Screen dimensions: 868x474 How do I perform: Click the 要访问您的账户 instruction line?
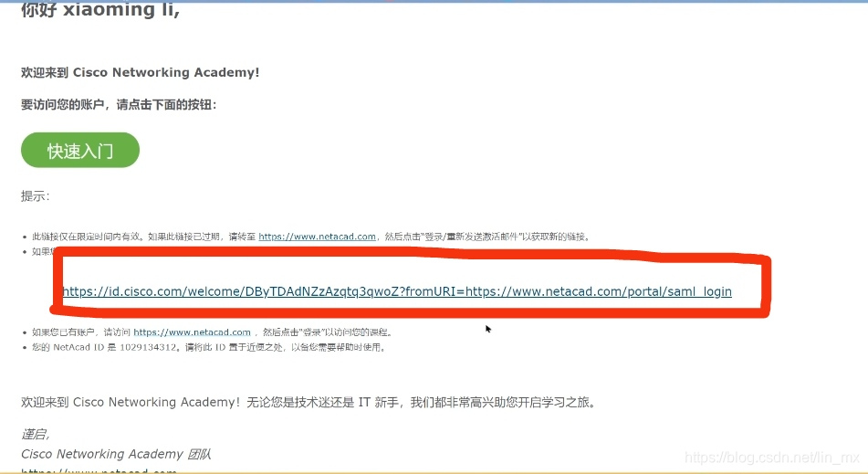click(x=119, y=105)
